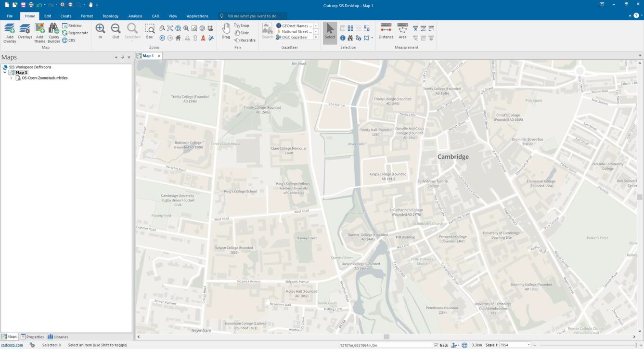Click the blue information icon
The height and width of the screenshot is (349, 644).
pos(343,38)
